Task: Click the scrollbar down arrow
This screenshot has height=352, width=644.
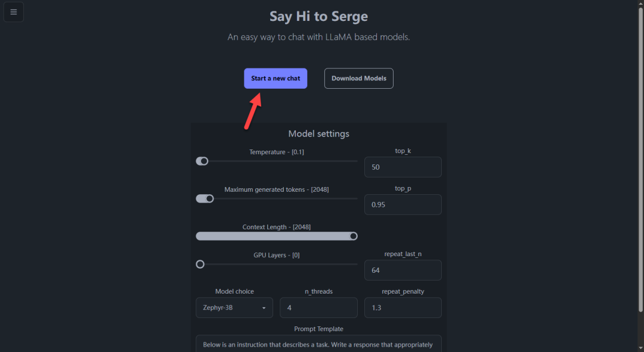Action: pyautogui.click(x=640, y=348)
